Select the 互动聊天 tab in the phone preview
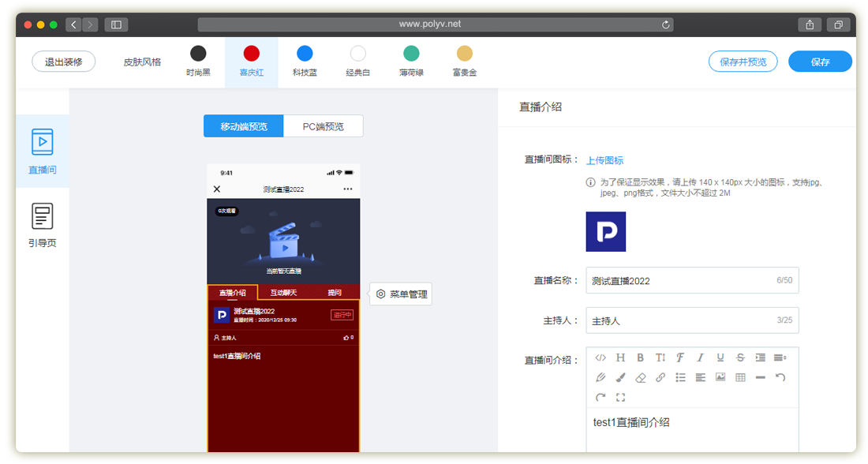 pyautogui.click(x=283, y=293)
